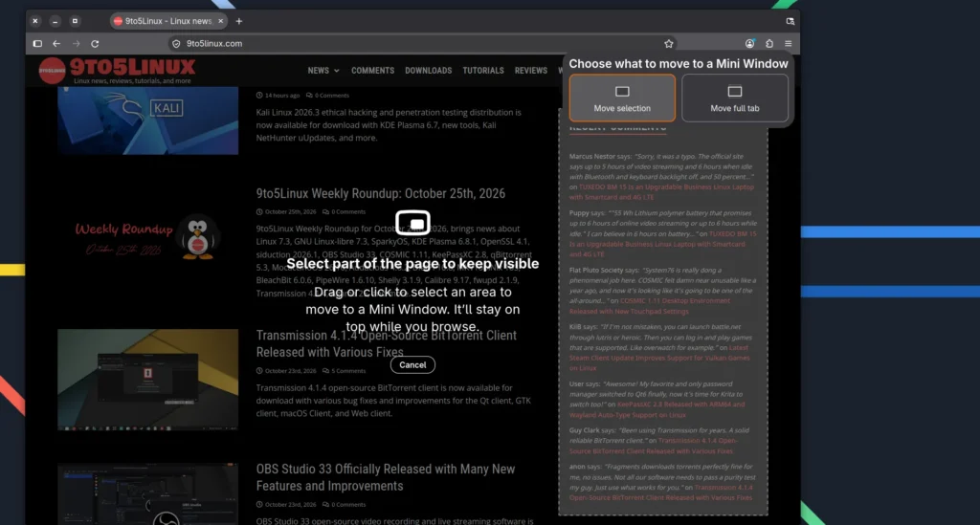Bookmark page with the star icon
Screen dimensions: 980x525
point(669,44)
